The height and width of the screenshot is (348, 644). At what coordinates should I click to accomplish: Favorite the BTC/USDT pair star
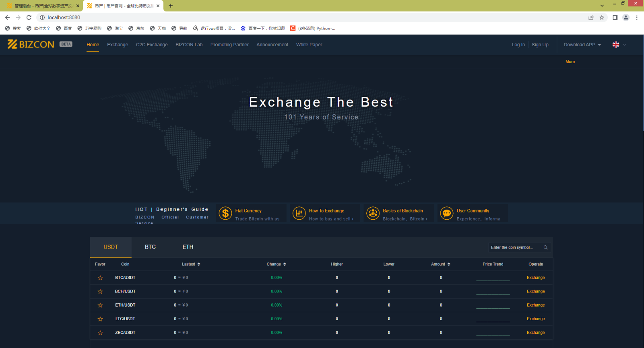coord(100,278)
